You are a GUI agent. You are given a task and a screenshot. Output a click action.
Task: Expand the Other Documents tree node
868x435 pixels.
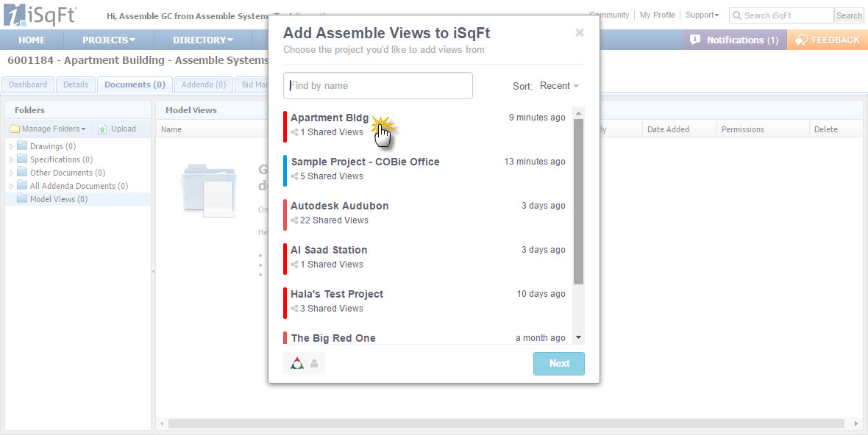[x=12, y=173]
